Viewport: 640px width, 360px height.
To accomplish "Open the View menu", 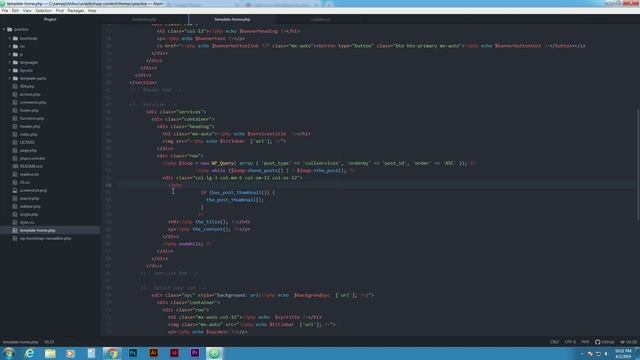I will [27, 11].
